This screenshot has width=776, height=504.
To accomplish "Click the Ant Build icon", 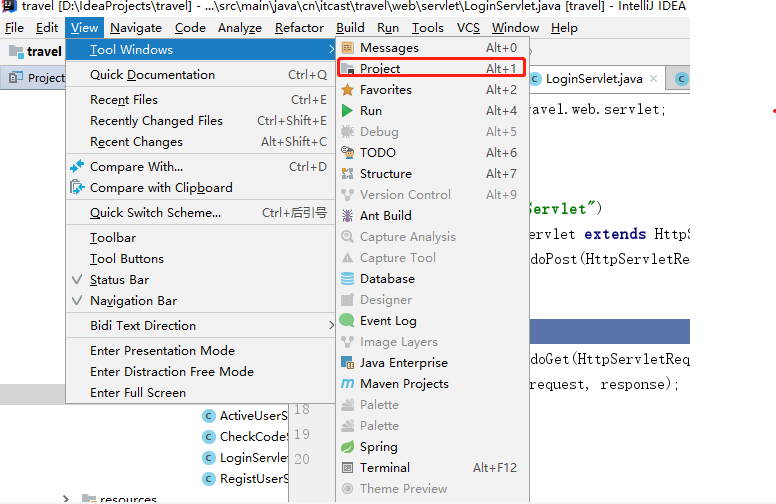I will (347, 216).
